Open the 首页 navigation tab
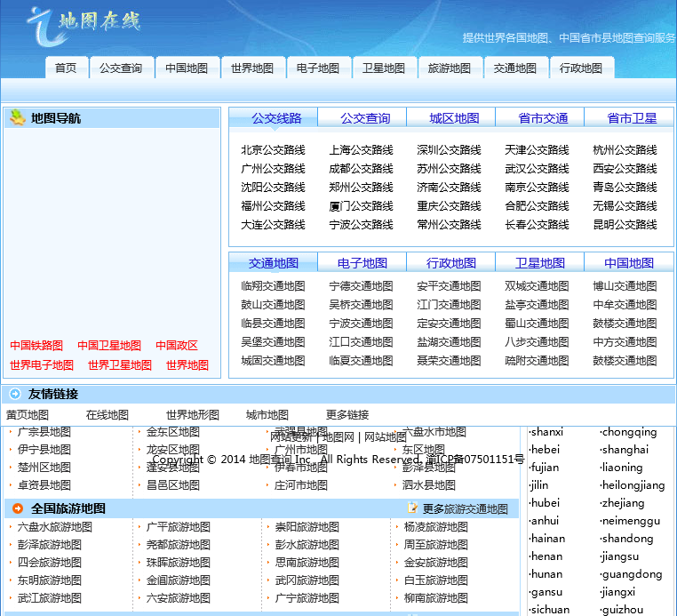Viewport: 677px width, 616px height. (66, 68)
